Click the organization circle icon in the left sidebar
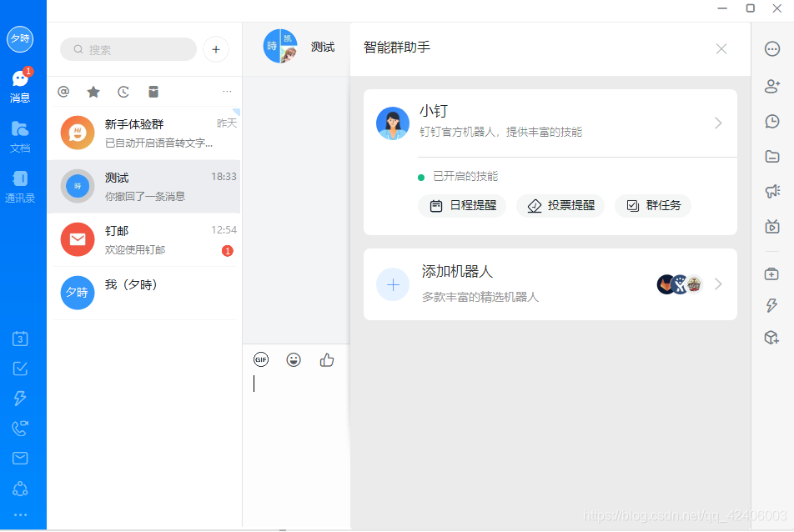This screenshot has width=794, height=532. pyautogui.click(x=20, y=489)
